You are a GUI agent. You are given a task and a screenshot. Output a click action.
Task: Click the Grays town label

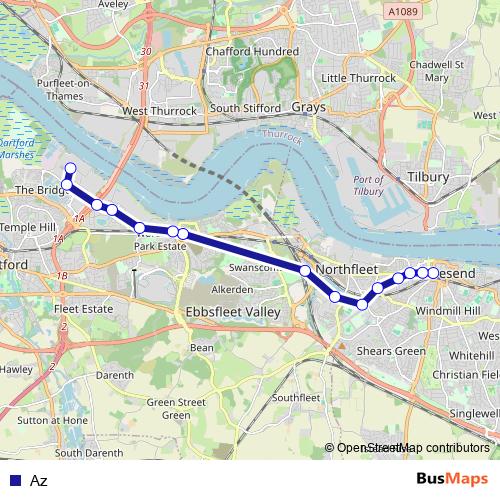coord(309,107)
